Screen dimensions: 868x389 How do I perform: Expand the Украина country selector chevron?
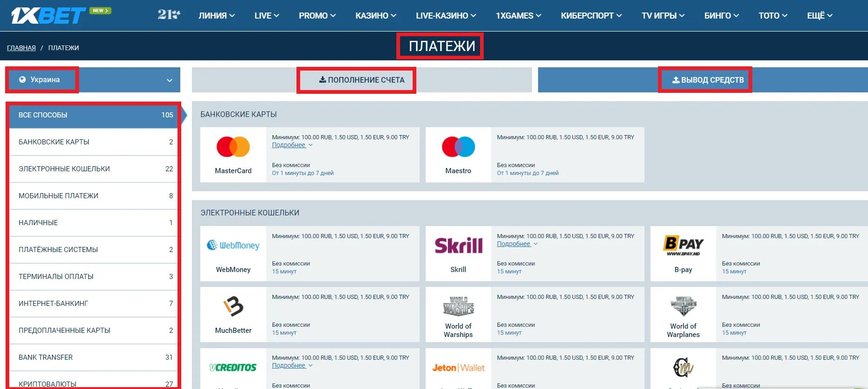click(x=170, y=80)
